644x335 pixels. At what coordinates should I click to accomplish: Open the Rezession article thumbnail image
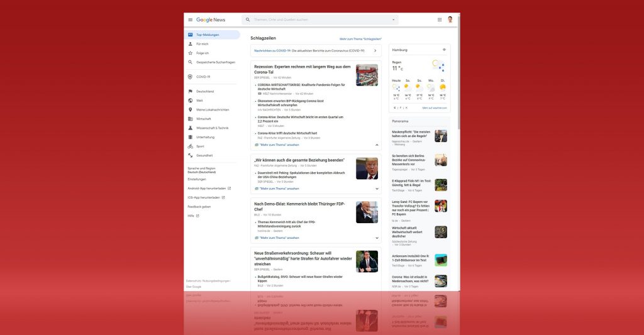pos(367,75)
